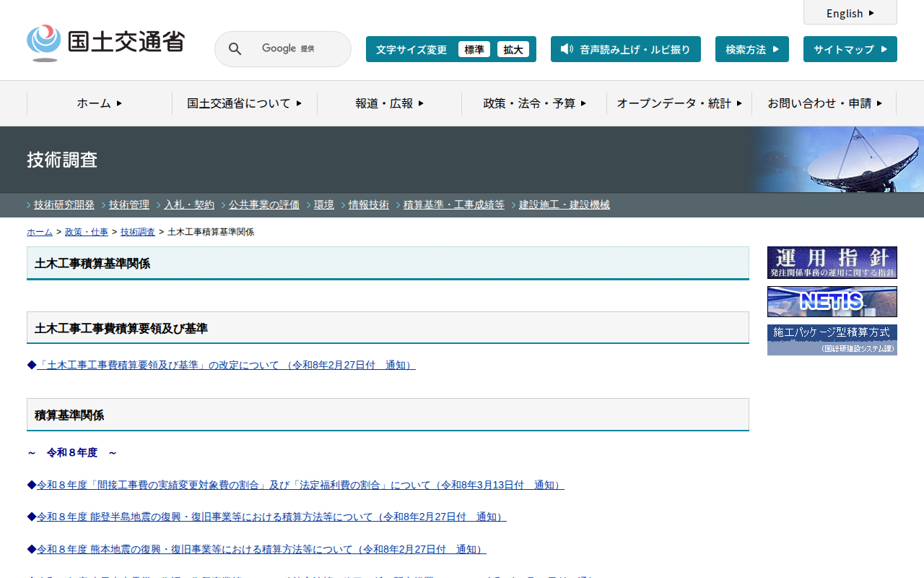Click the speaker icon for 音声読み上げ
Viewport: 924px width, 578px height.
567,49
